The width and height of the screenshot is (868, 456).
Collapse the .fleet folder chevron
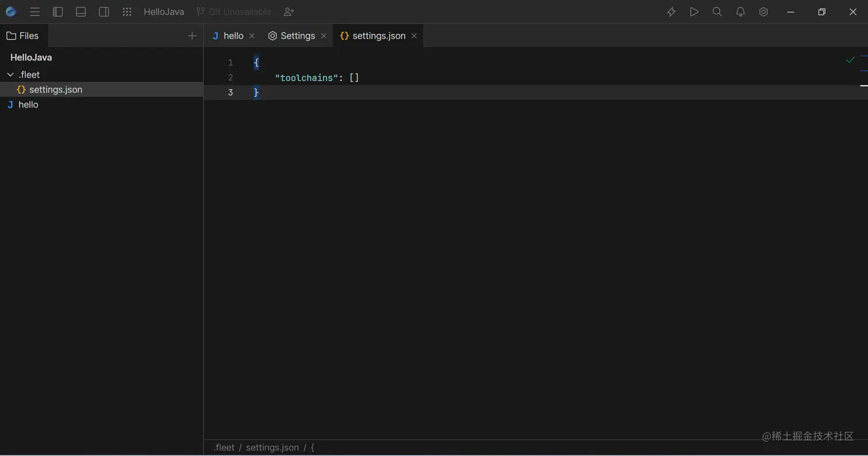pyautogui.click(x=10, y=75)
